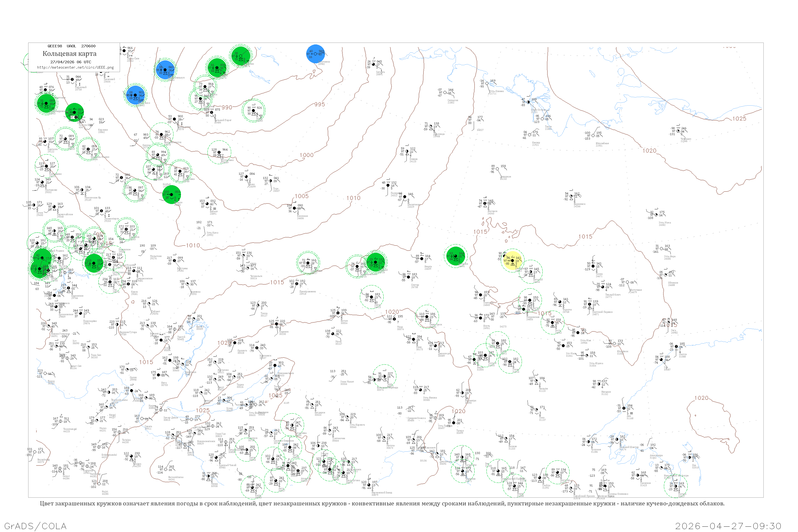Click the yellow circle at Сангары station
Screen dimensions: 798x532
[x=512, y=261]
